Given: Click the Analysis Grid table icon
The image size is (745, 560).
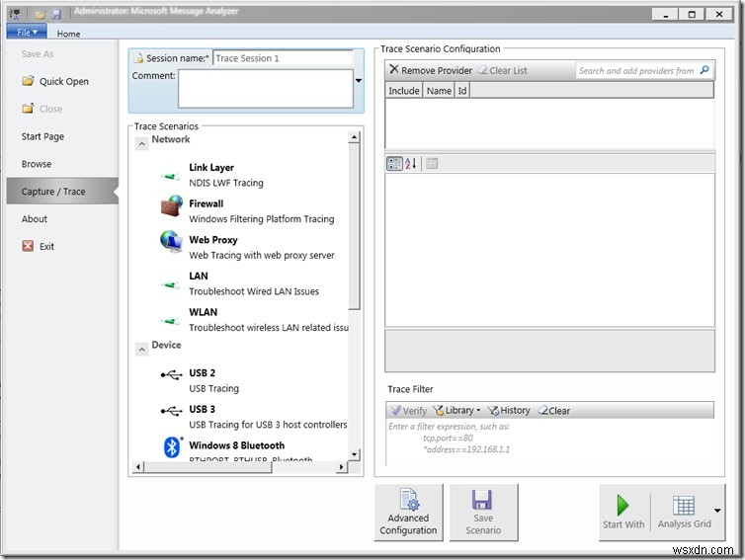Looking at the screenshot, I should (683, 506).
